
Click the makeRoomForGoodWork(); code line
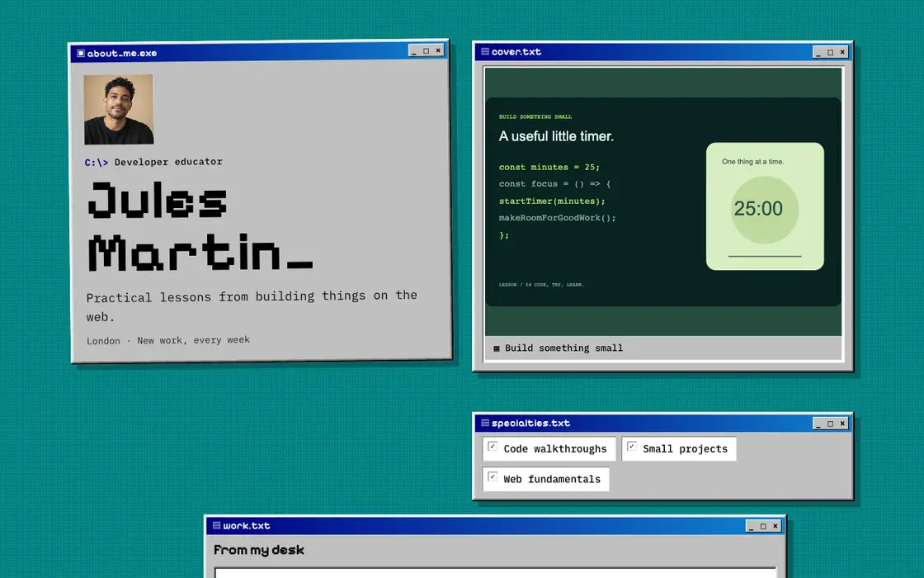(557, 218)
